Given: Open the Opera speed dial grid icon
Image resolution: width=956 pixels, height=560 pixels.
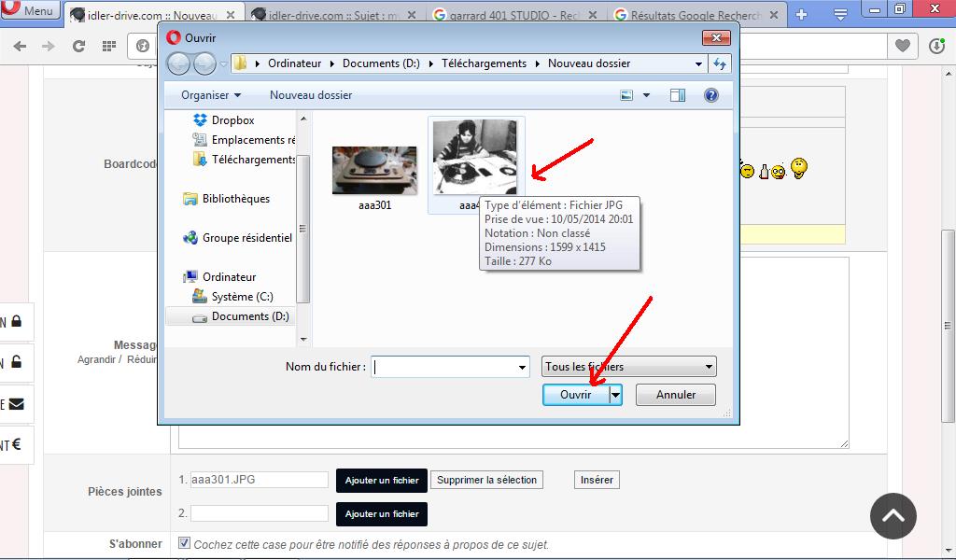Looking at the screenshot, I should 109,46.
